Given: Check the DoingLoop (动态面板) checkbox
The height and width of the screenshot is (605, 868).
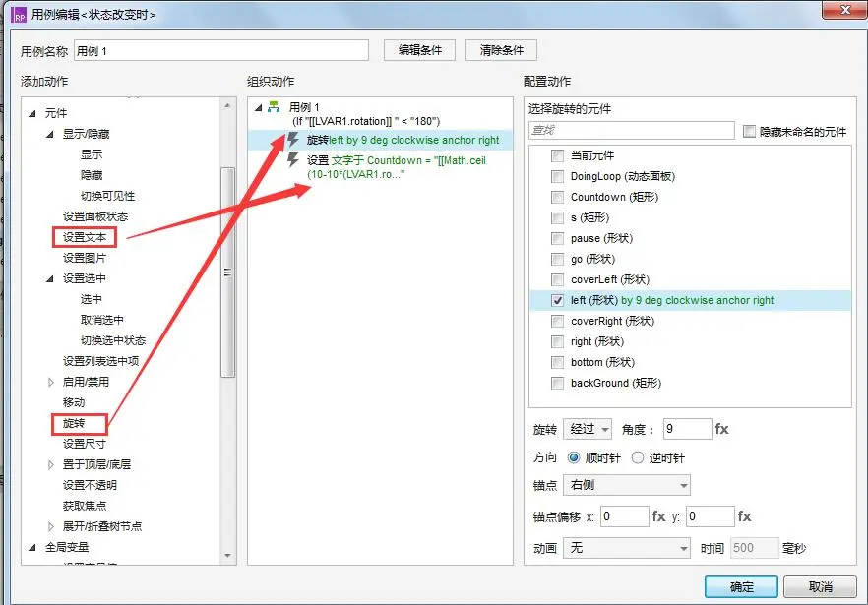Looking at the screenshot, I should click(557, 176).
